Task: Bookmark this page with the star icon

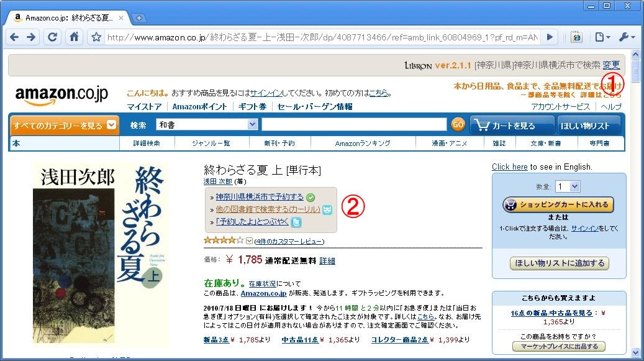Action: [96, 37]
